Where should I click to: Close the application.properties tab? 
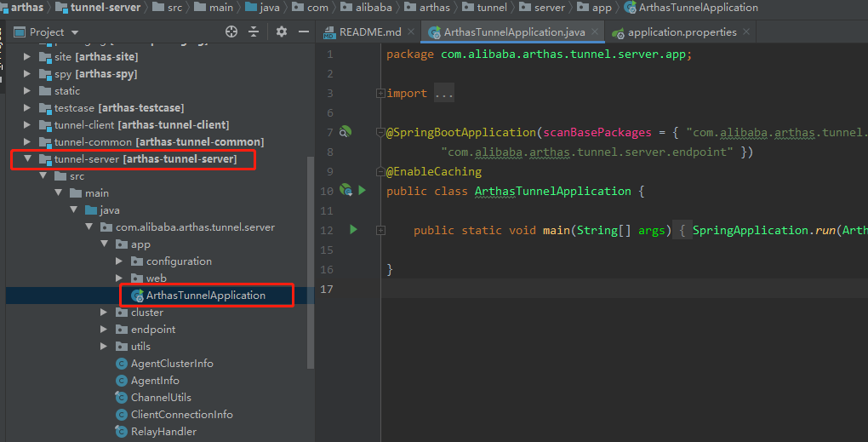746,32
